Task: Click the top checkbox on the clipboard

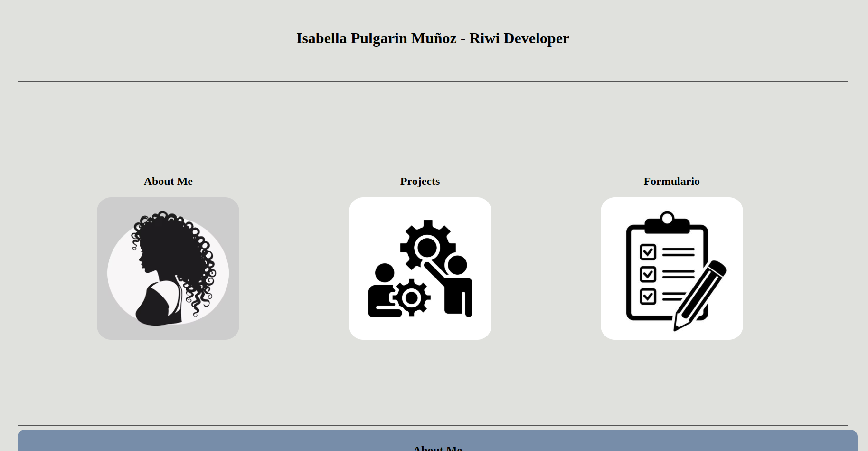Action: point(648,252)
